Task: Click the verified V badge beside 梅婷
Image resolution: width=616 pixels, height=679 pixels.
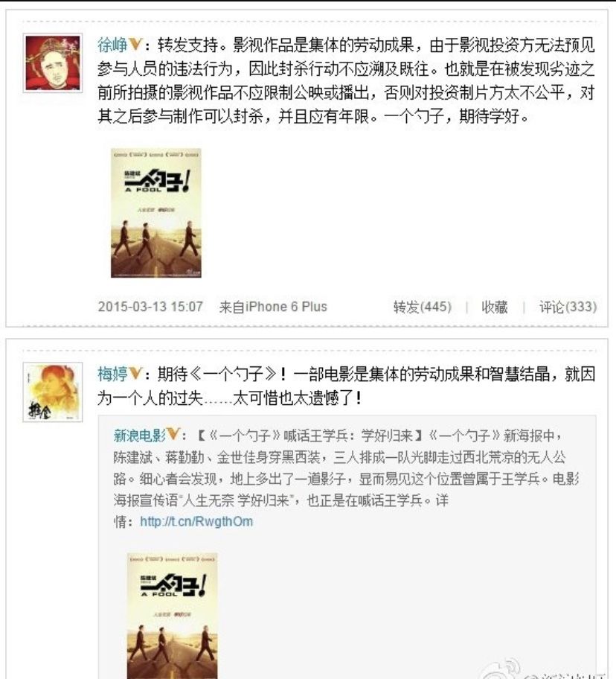Action: (135, 373)
